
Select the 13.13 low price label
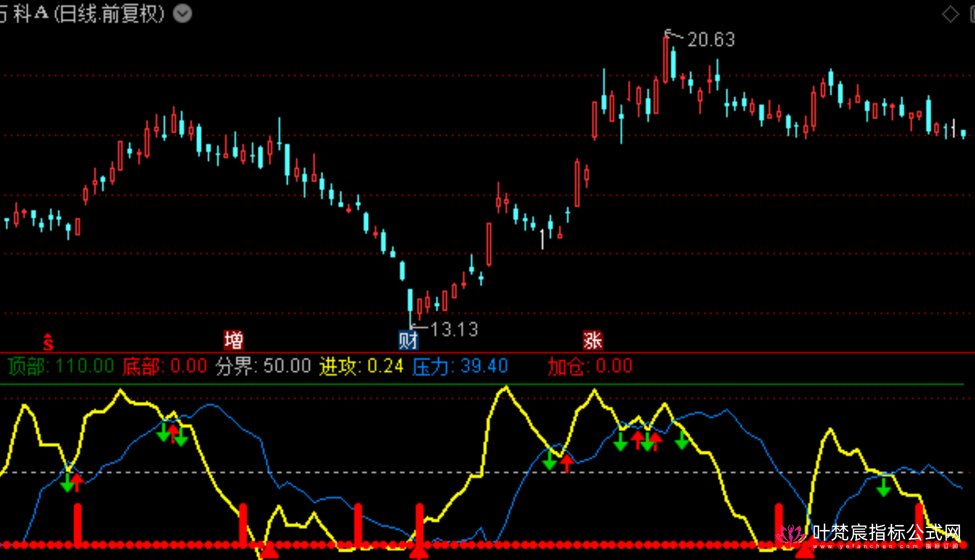click(454, 329)
